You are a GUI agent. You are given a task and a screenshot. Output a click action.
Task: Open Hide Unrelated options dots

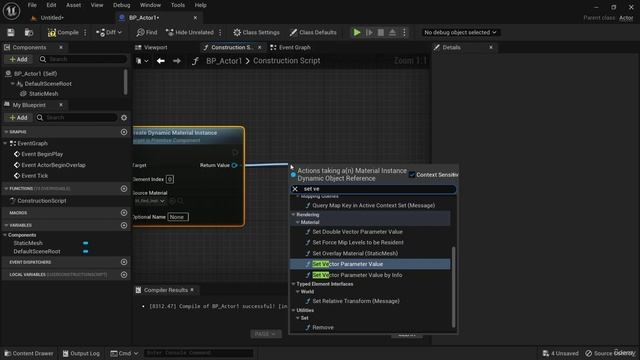[x=220, y=32]
